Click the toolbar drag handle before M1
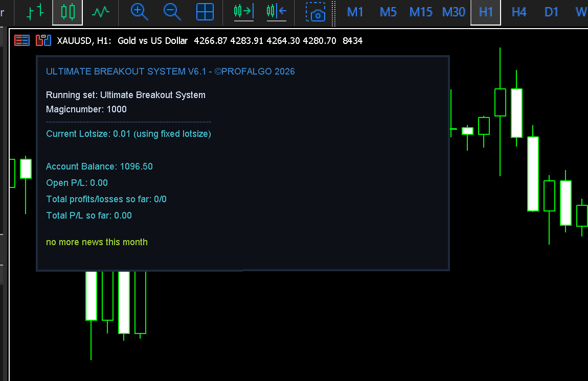 333,13
